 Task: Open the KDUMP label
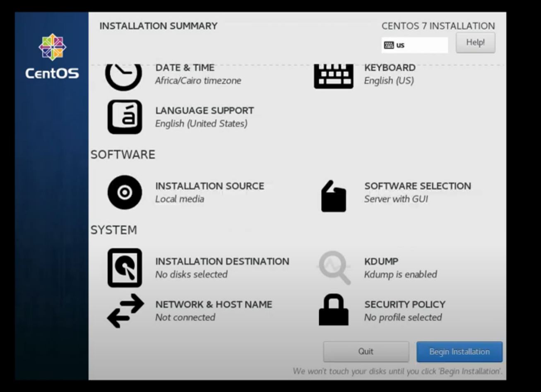click(382, 262)
